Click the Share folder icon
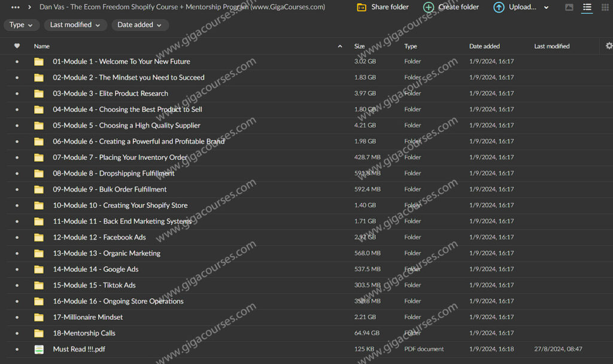The image size is (613, 364). pyautogui.click(x=362, y=7)
